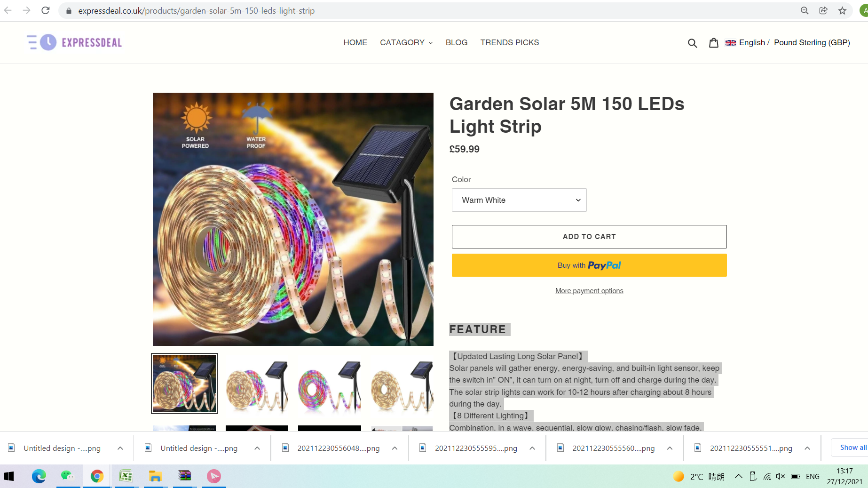Go to the BLOG menu item

pos(457,42)
